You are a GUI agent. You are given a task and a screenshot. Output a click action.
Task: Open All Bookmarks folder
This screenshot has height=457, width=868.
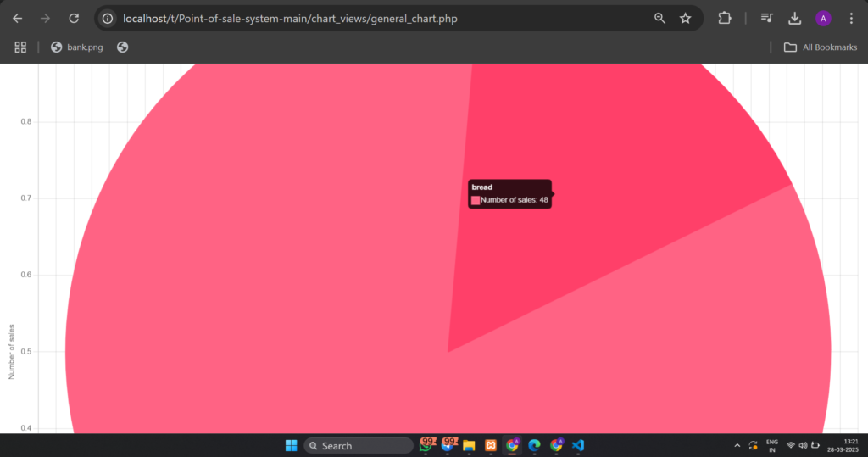pyautogui.click(x=821, y=47)
